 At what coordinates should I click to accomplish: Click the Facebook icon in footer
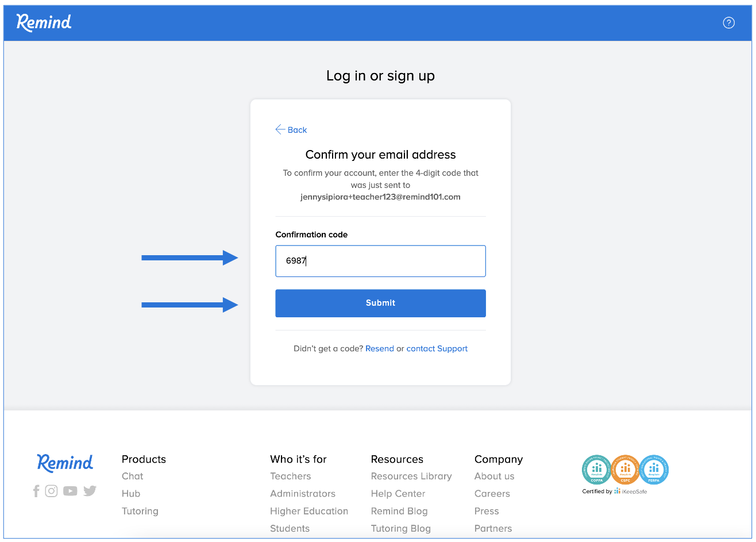coord(36,491)
